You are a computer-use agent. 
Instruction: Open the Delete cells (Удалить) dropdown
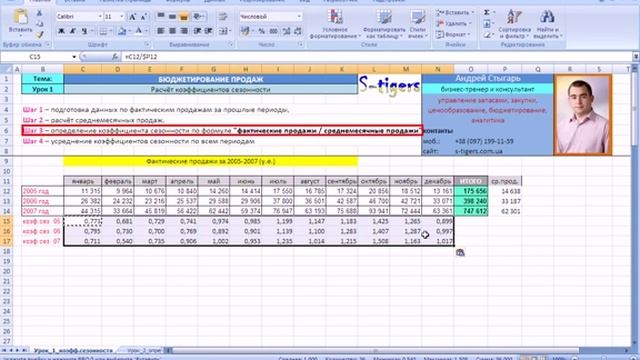453,24
